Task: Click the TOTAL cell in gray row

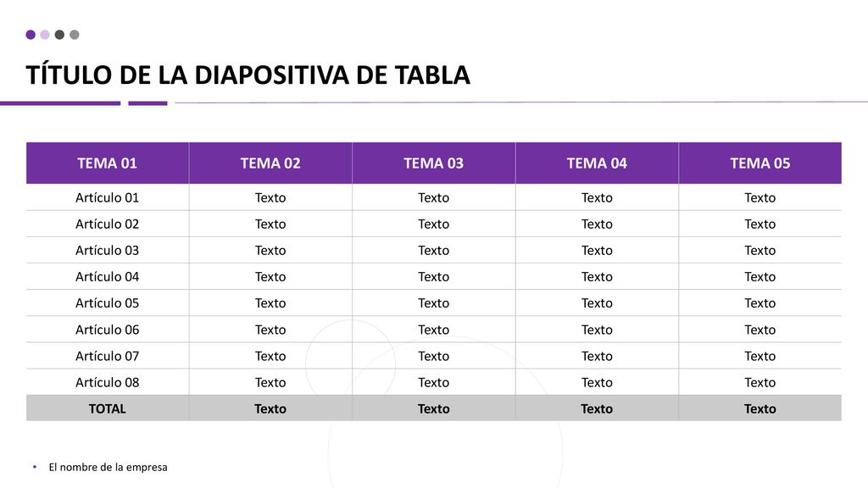Action: [x=108, y=408]
